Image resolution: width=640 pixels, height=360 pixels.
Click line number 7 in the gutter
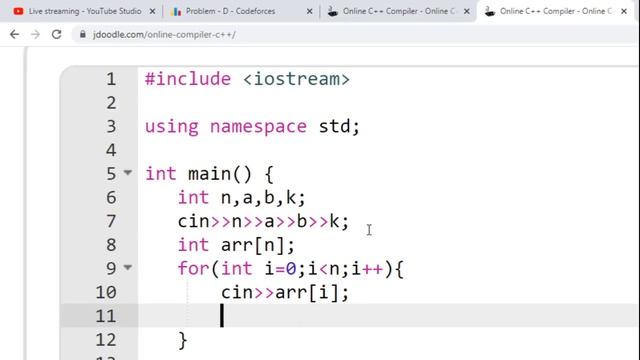pyautogui.click(x=111, y=221)
